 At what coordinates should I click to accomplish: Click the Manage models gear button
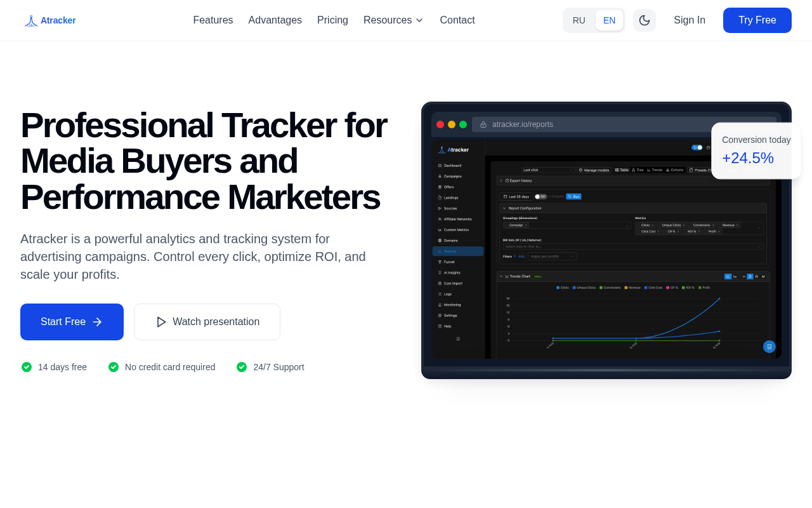[x=594, y=170]
